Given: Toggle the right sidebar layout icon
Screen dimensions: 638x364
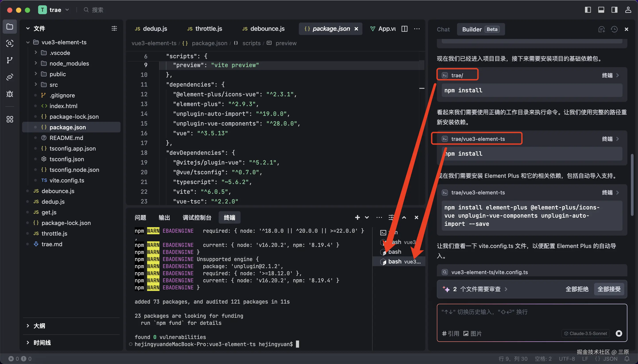Looking at the screenshot, I should (x=614, y=10).
